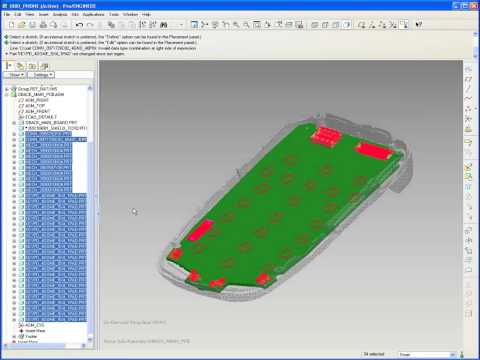Click the selection count field in status bar
The height and width of the screenshot is (360, 480).
pos(374,354)
